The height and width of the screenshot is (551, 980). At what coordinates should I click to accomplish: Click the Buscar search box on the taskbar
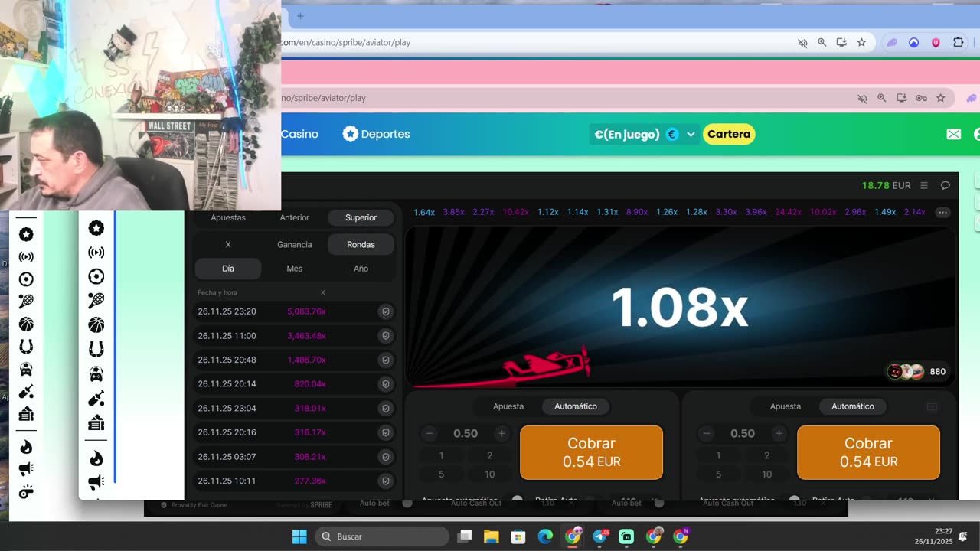pyautogui.click(x=382, y=536)
